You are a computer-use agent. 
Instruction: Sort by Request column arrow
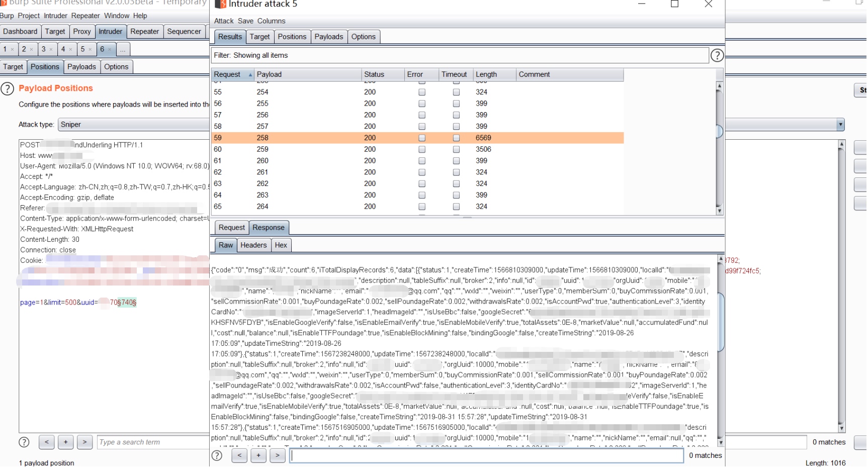click(250, 74)
